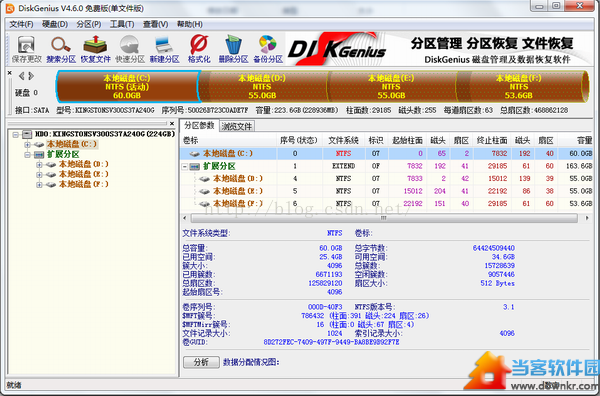Select the local disk (E:) partition bar
This screenshot has height=396, width=600.
[x=391, y=87]
